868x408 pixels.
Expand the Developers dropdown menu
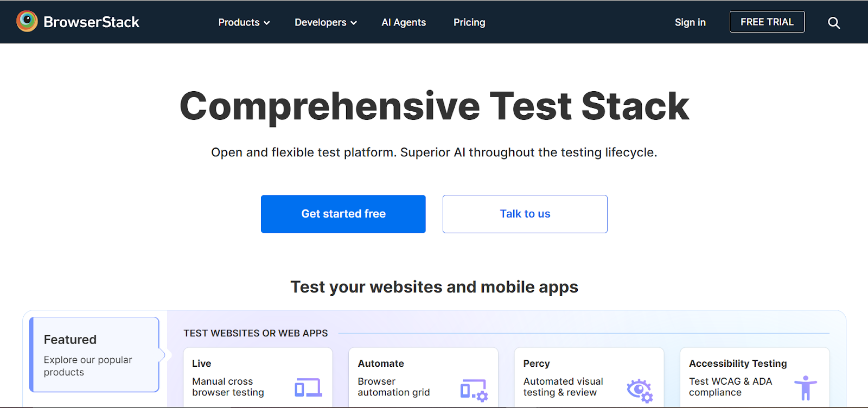pyautogui.click(x=325, y=22)
